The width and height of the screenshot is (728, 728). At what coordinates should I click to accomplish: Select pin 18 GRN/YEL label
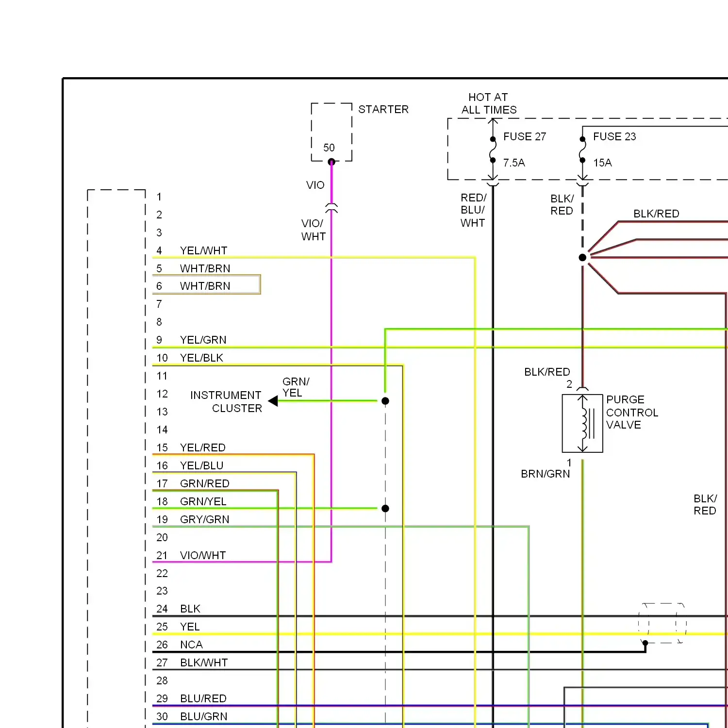coord(203,501)
